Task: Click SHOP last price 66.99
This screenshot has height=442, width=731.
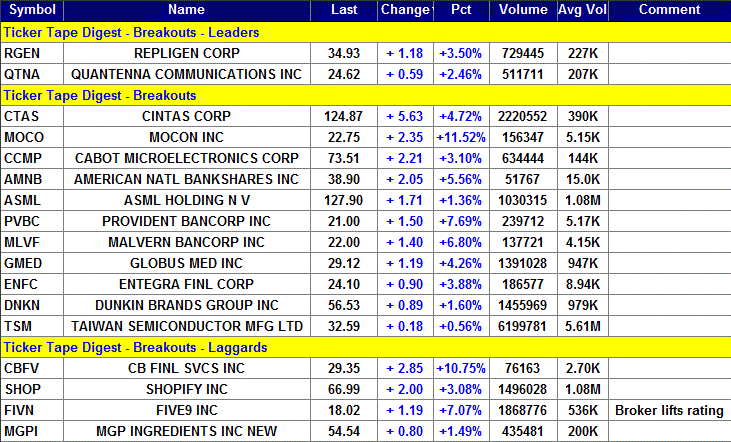Action: pos(344,389)
